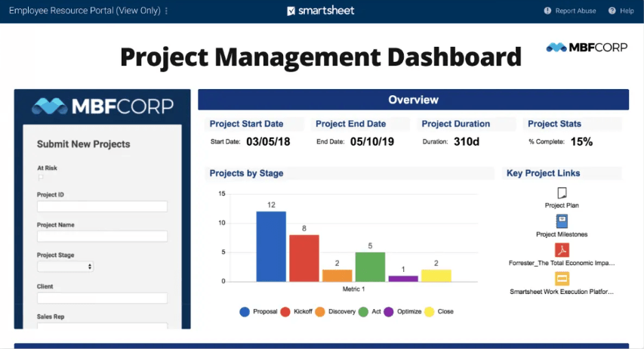This screenshot has height=349, width=644.
Task: Click the Discovery orange legend swatch
Action: click(x=320, y=311)
